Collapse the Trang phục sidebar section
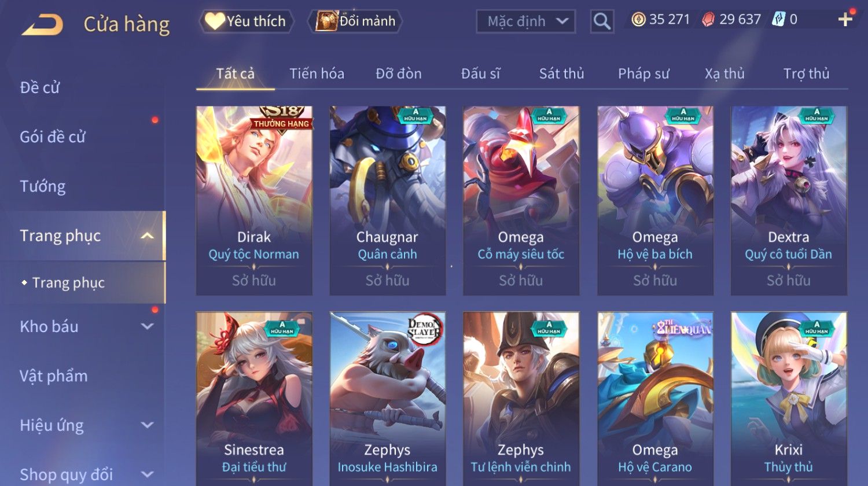Screen dimensions: 868x486 pyautogui.click(x=148, y=235)
